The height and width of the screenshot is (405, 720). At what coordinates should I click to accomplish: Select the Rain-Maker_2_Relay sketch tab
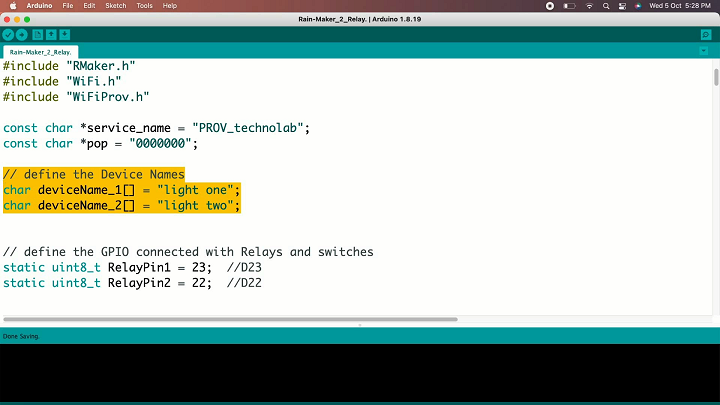point(40,52)
